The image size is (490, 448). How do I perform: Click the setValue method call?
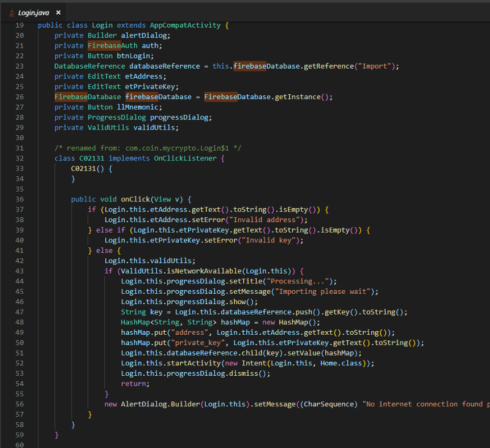[x=304, y=353]
